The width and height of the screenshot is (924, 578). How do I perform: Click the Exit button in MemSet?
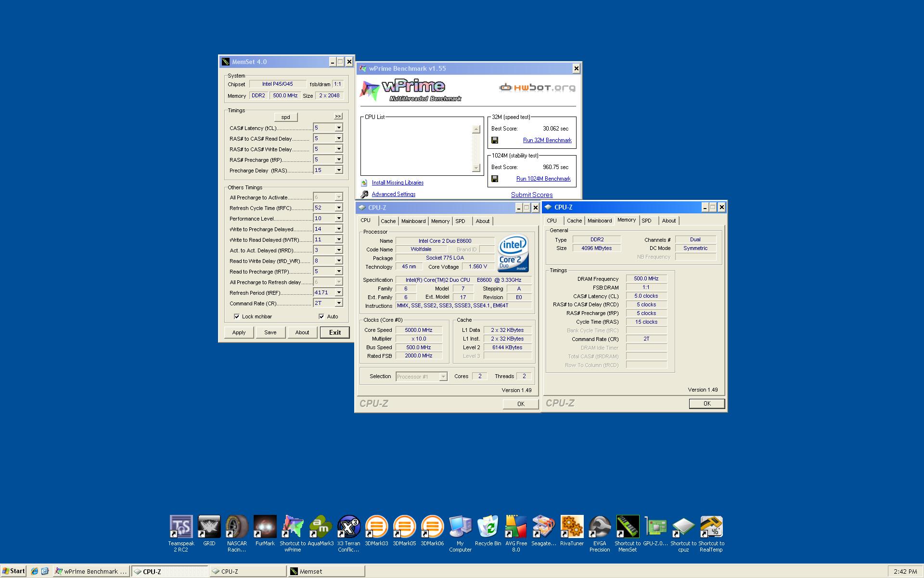(x=335, y=332)
